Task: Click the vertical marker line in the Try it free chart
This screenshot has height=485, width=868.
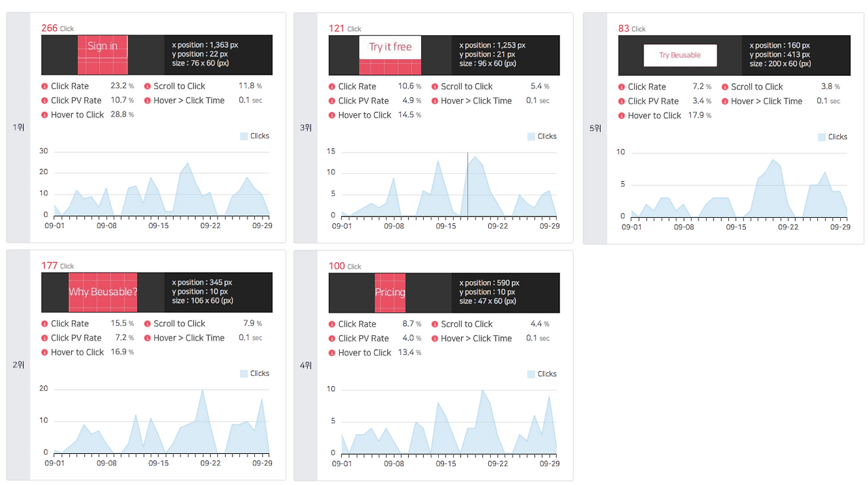Action: point(467,185)
